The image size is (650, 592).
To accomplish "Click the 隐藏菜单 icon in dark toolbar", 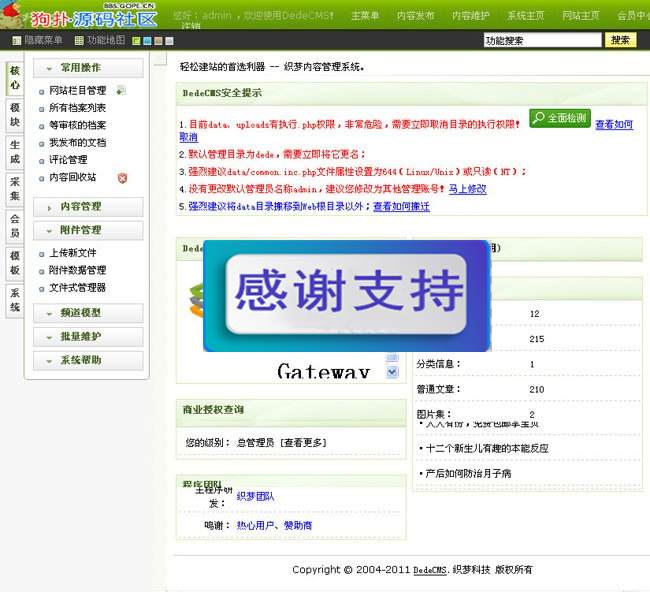I will 17,41.
